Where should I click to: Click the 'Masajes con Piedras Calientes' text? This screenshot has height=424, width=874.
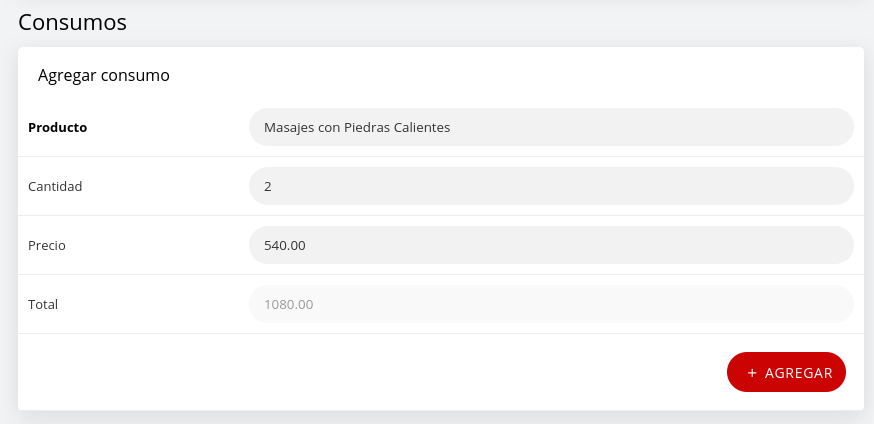(x=357, y=128)
